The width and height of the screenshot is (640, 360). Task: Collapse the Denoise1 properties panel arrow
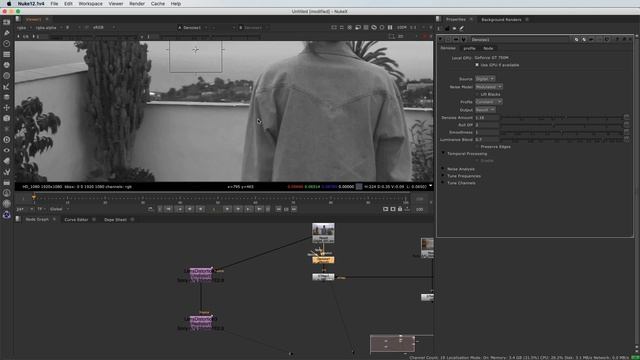[x=441, y=40]
